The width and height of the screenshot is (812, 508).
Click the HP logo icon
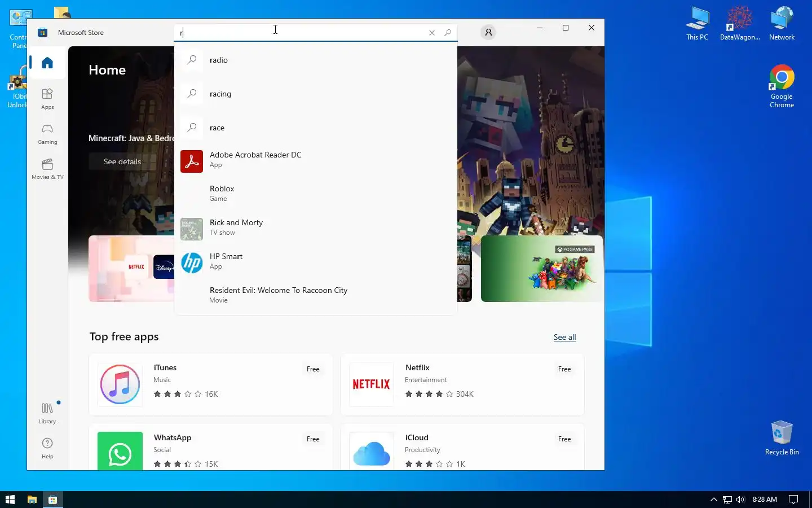[192, 263]
